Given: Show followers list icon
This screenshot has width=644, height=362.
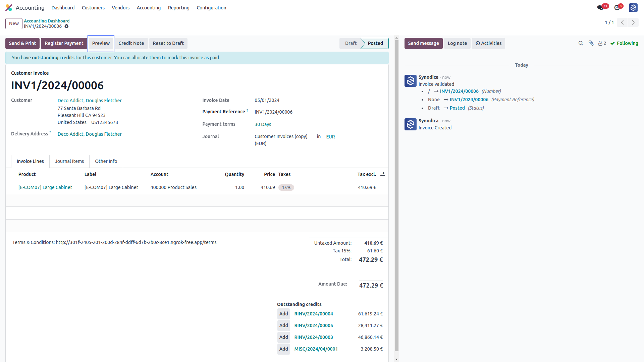Looking at the screenshot, I should [602, 43].
